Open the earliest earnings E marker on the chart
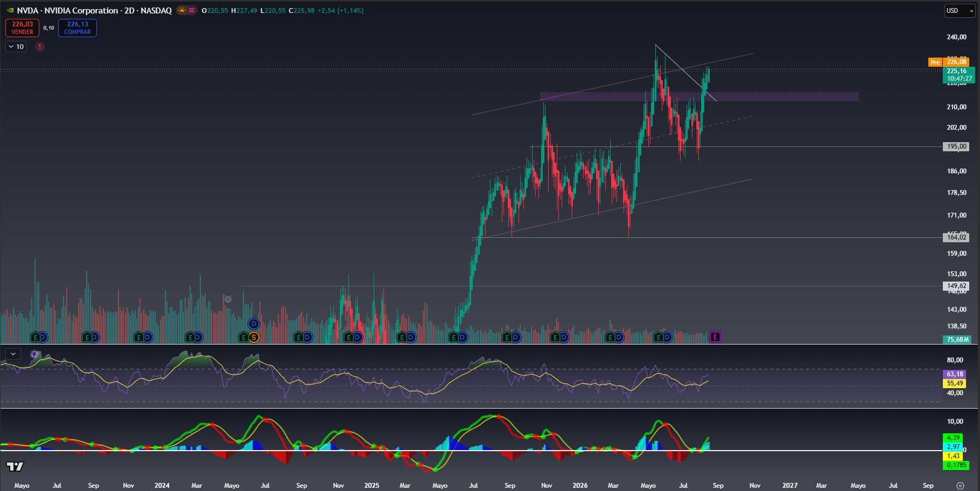 click(36, 338)
